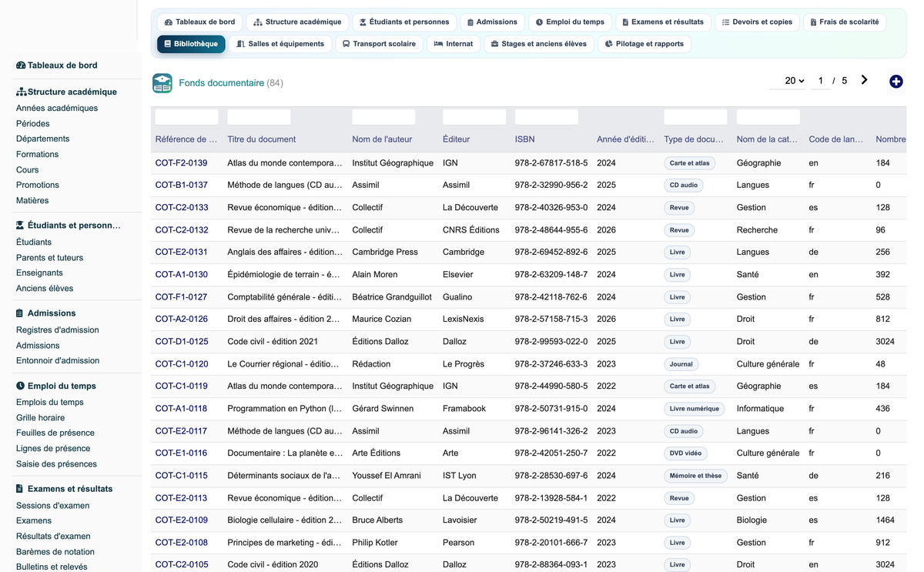The image size is (924, 572).
Task: Select the Bibliothèque tab
Action: (x=191, y=44)
